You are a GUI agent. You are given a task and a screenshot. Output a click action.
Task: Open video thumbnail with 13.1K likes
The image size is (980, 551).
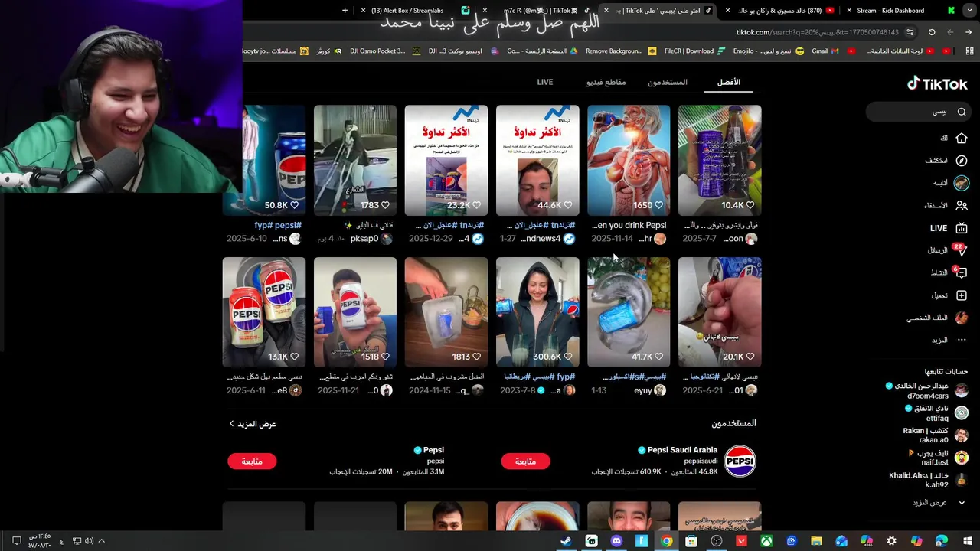pos(264,312)
